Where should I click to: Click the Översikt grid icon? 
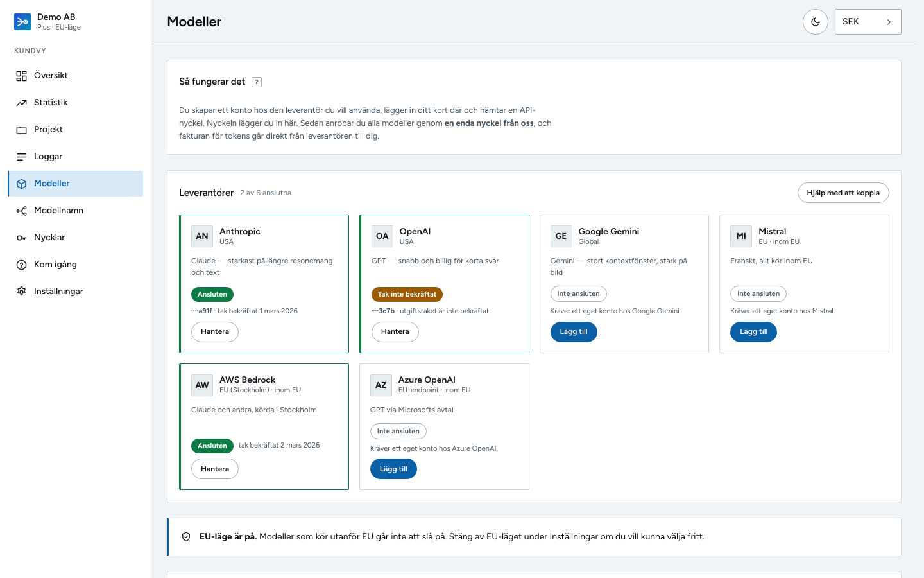click(x=22, y=76)
